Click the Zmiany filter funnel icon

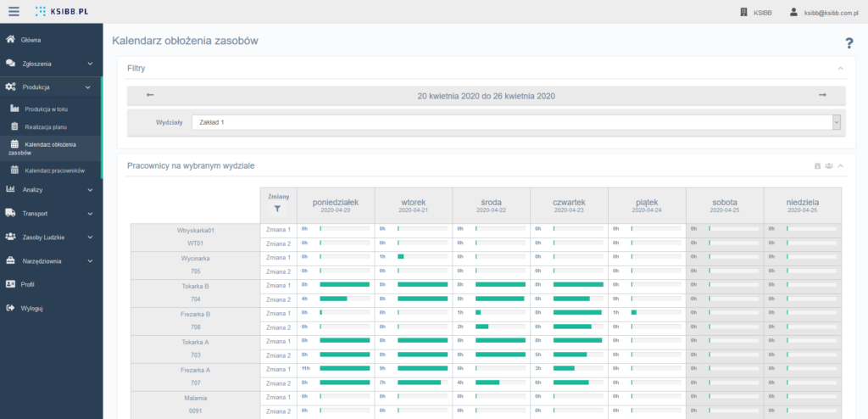pos(278,208)
